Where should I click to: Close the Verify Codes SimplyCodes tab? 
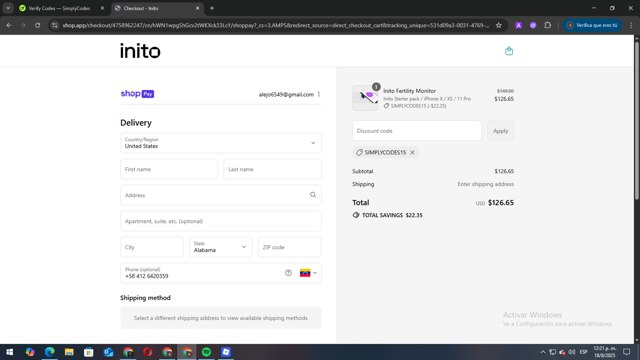pyautogui.click(x=102, y=8)
